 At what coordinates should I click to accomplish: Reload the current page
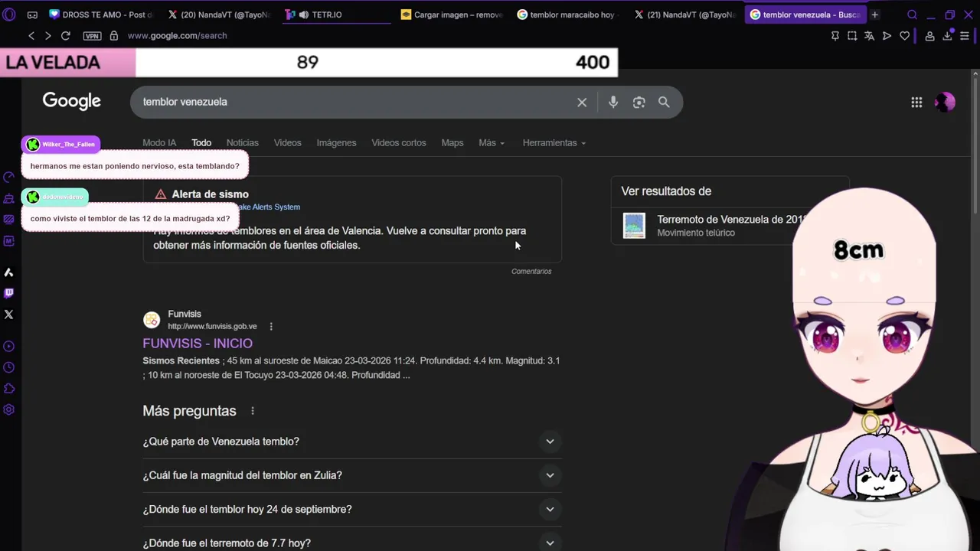pos(66,36)
